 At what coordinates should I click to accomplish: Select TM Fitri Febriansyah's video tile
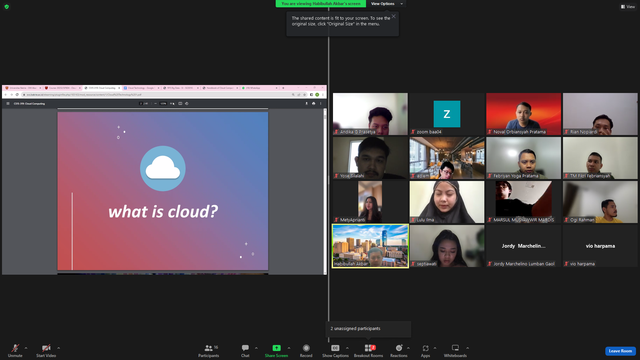(600, 158)
